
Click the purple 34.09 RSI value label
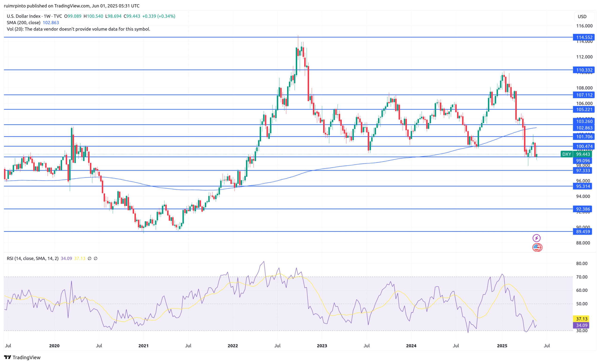[x=581, y=325]
